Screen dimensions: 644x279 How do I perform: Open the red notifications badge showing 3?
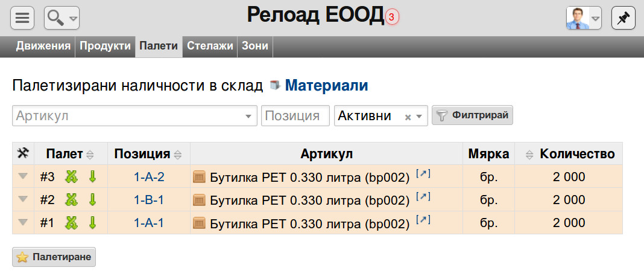[x=392, y=18]
